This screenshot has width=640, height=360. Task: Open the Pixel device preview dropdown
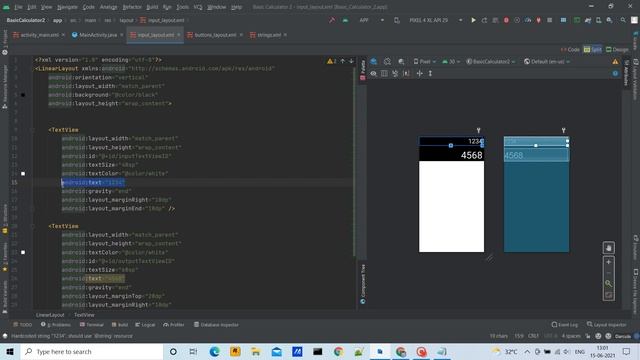424,62
